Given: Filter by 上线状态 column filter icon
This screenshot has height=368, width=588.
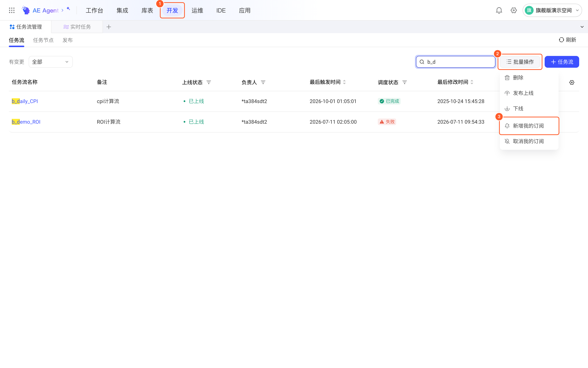Looking at the screenshot, I should 209,82.
